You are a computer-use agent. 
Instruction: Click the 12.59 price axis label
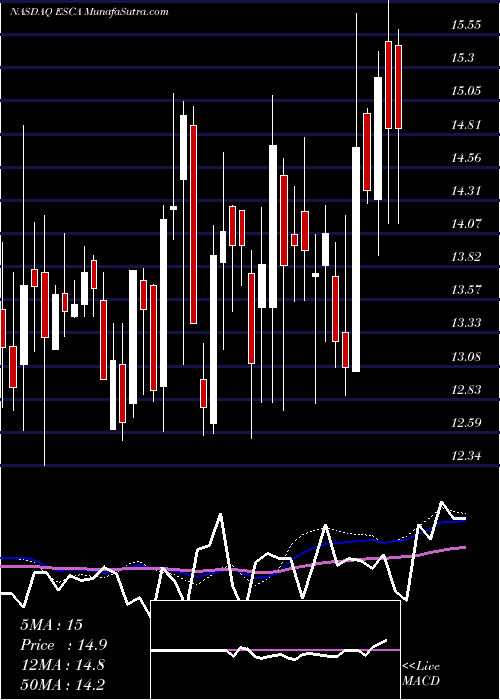click(466, 423)
